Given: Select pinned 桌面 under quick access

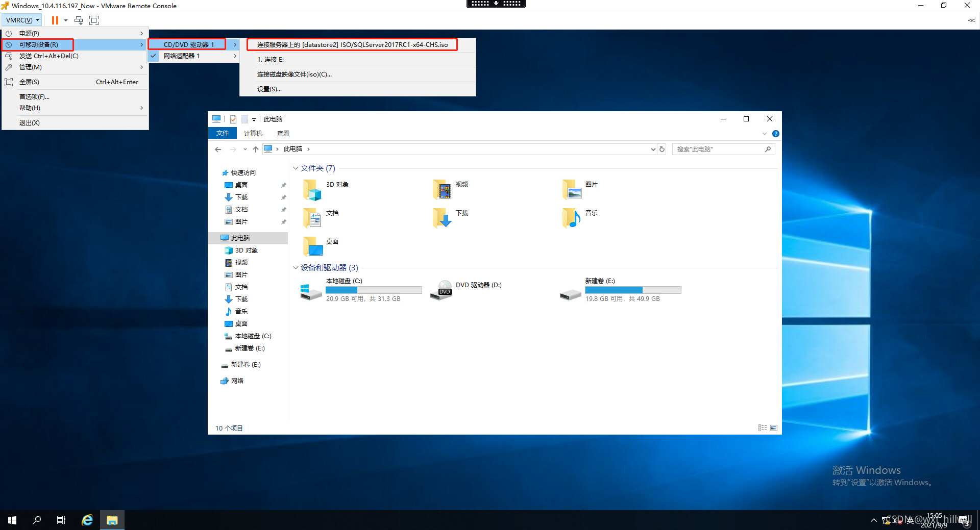Looking at the screenshot, I should [241, 185].
